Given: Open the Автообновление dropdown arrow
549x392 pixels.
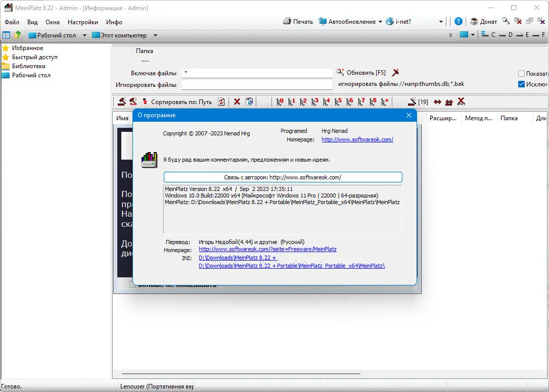Looking at the screenshot, I should tap(380, 22).
